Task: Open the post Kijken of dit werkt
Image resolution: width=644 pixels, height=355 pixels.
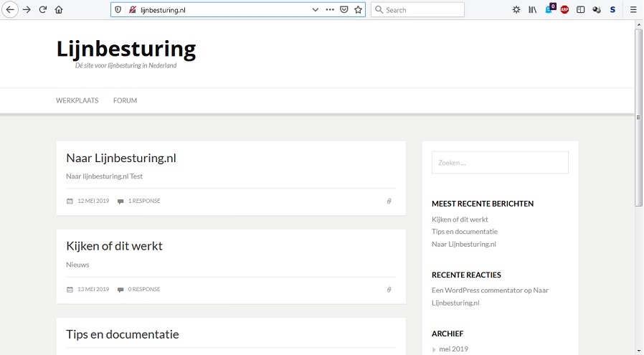Action: 114,246
